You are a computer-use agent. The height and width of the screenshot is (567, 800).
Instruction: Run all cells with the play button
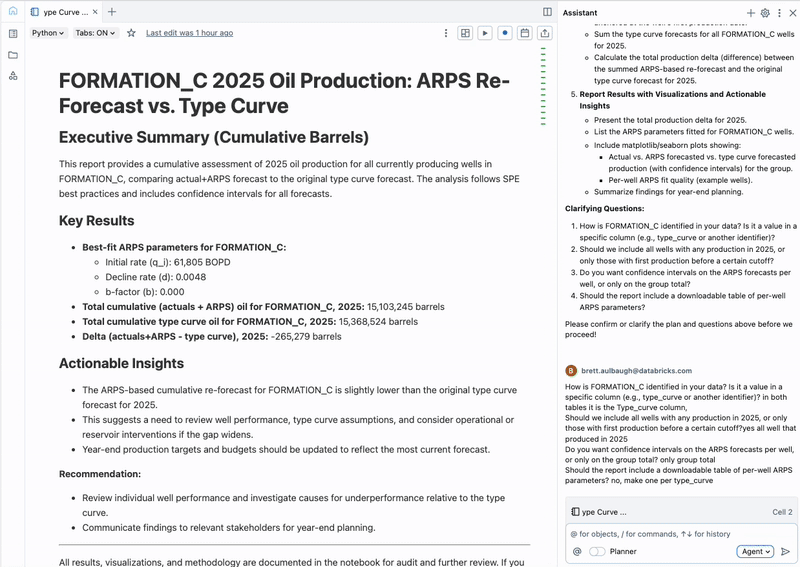(485, 33)
